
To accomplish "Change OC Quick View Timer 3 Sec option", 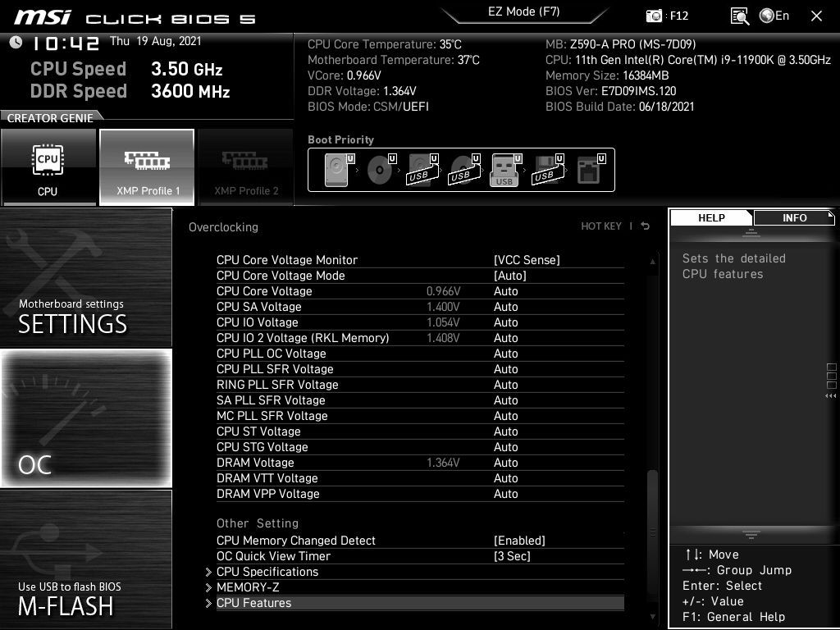I will pyautogui.click(x=512, y=556).
